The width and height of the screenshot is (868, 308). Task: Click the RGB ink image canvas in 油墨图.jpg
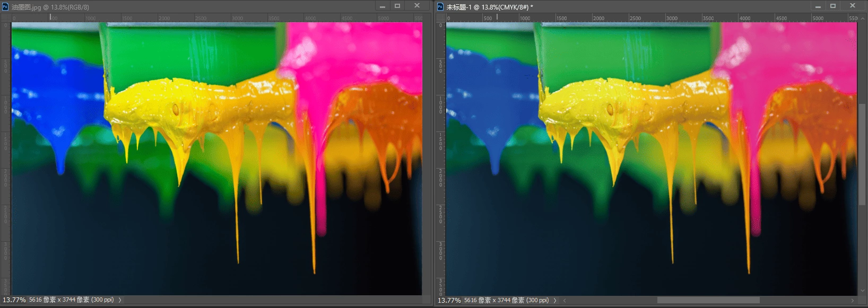click(216, 159)
